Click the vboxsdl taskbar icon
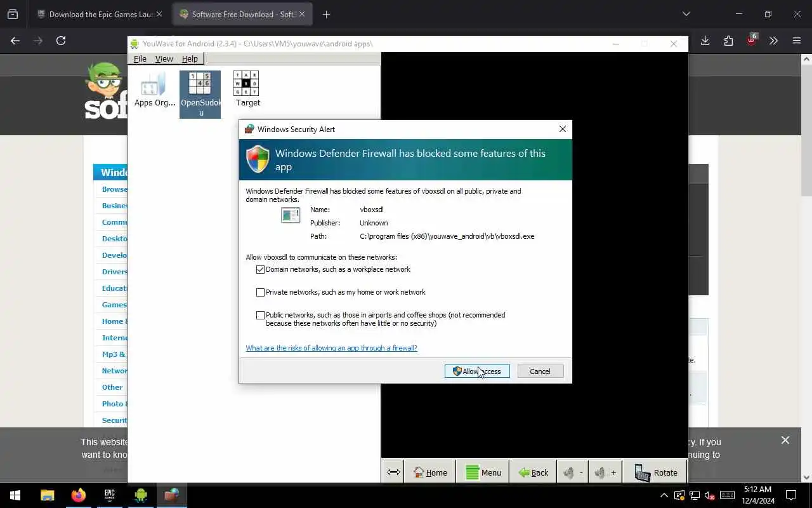 point(171,495)
